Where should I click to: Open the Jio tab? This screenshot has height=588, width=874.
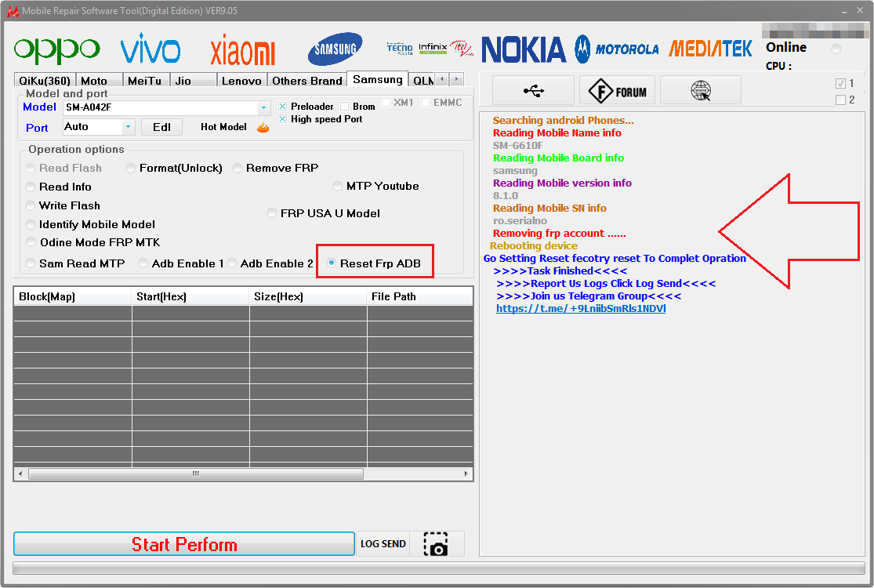(x=193, y=80)
